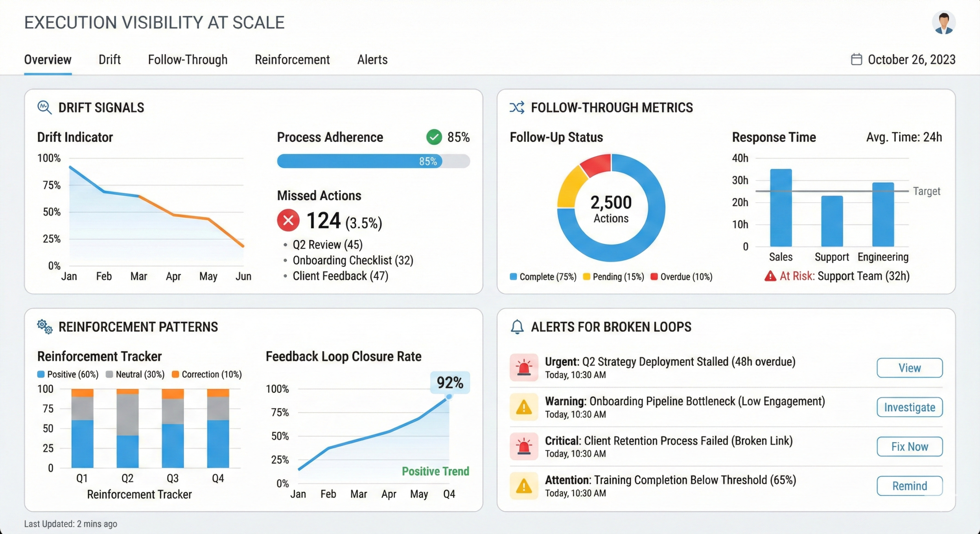Click the Critical alert siren icon

click(x=524, y=446)
